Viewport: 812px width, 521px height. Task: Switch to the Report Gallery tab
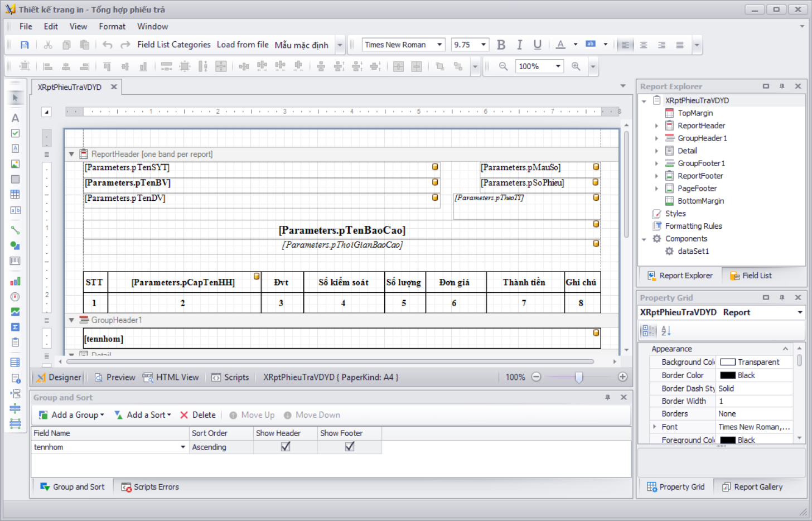[752, 487]
